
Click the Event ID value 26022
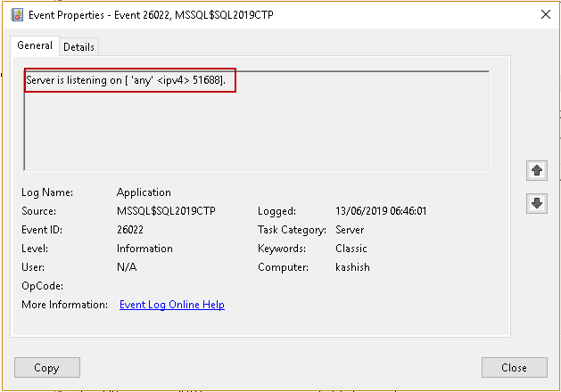(x=130, y=230)
